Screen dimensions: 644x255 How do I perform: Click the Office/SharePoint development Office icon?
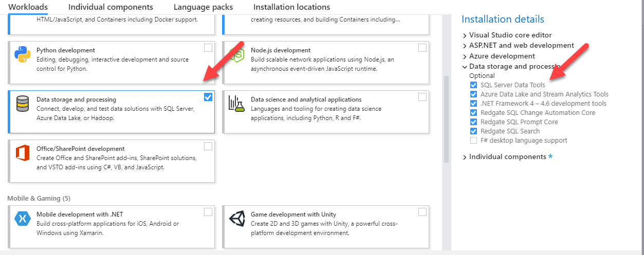coord(23,153)
